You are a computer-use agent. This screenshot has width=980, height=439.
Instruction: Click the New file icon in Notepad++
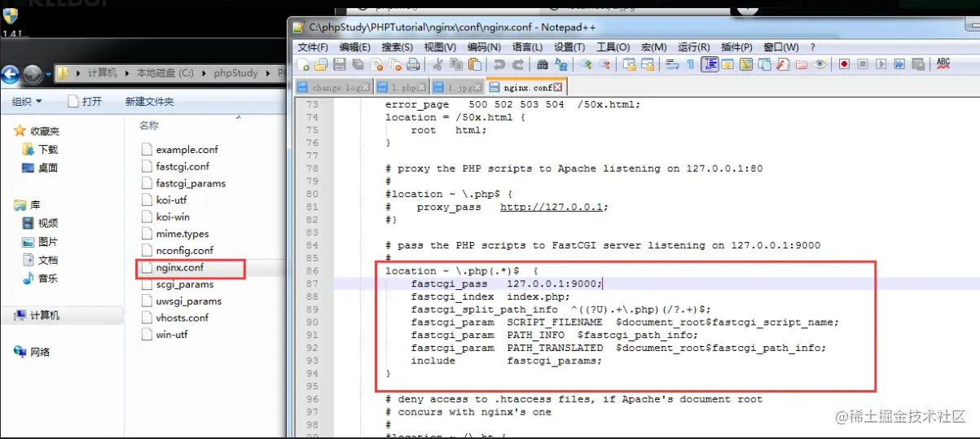click(x=303, y=64)
